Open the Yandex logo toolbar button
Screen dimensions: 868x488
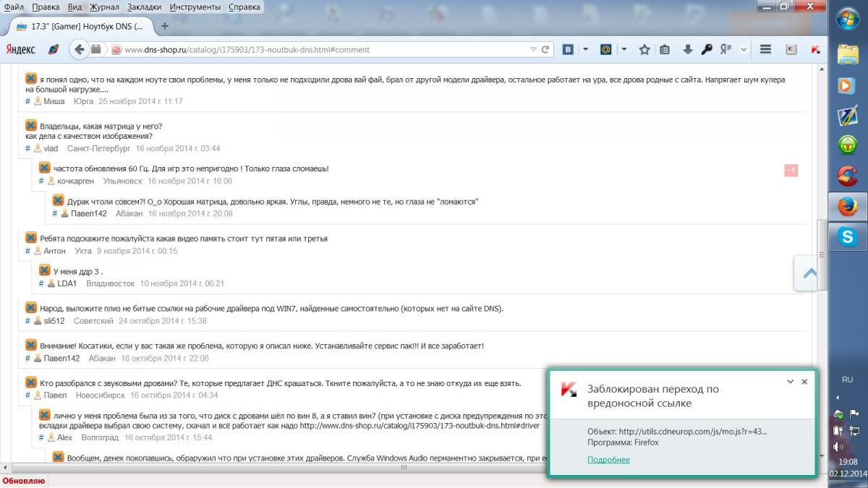(x=21, y=50)
